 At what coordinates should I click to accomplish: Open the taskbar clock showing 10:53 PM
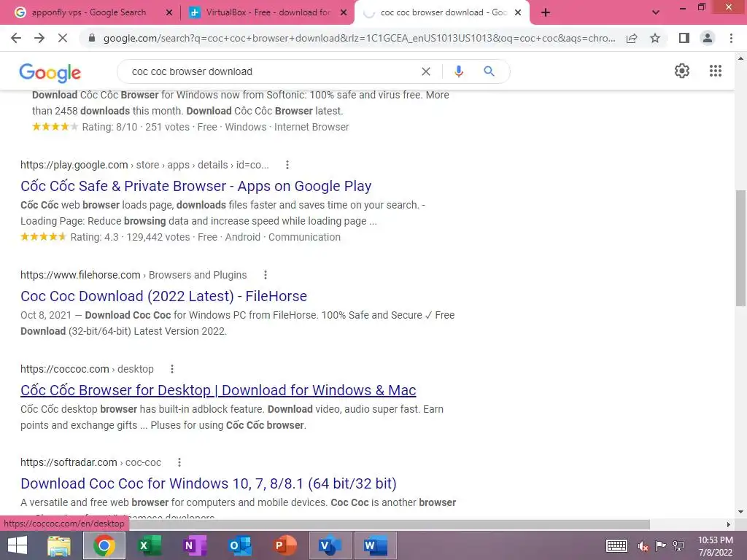(715, 546)
